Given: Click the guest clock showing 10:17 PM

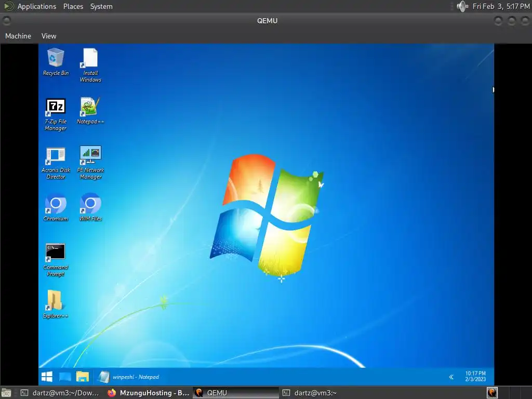Looking at the screenshot, I should click(x=475, y=376).
